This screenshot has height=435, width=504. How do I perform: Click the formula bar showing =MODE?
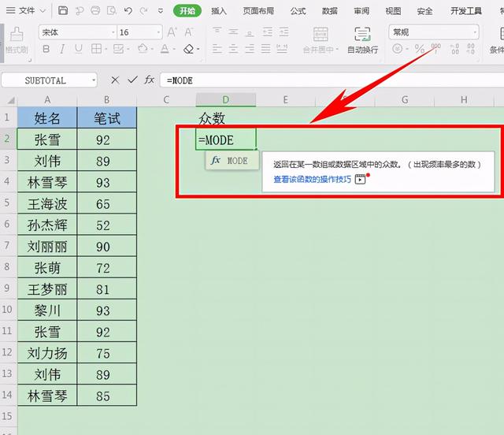coord(332,80)
